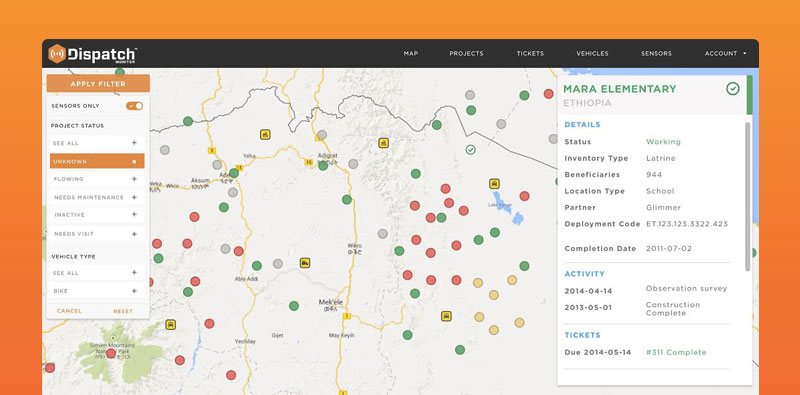Click the School location type value

(660, 191)
